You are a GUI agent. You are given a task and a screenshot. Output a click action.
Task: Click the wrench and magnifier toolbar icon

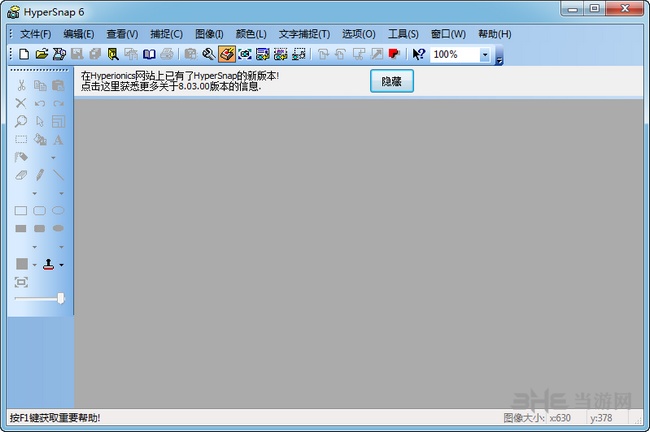(x=209, y=54)
